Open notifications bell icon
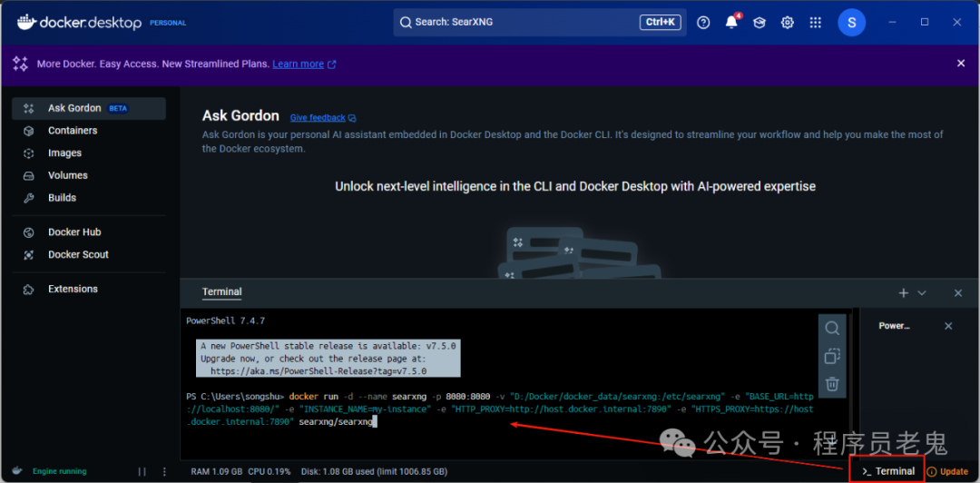This screenshot has height=483, width=980. (x=731, y=23)
